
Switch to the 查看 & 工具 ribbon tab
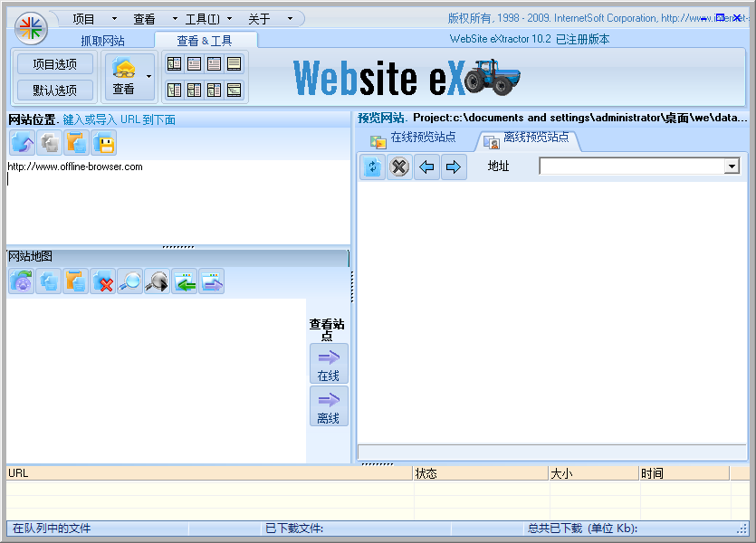pyautogui.click(x=205, y=41)
